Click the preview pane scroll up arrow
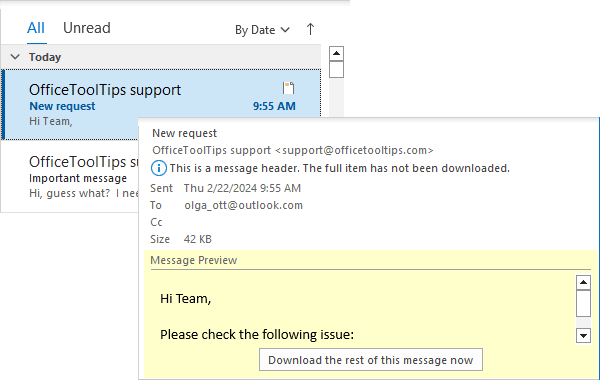The image size is (600, 380). pyautogui.click(x=583, y=283)
